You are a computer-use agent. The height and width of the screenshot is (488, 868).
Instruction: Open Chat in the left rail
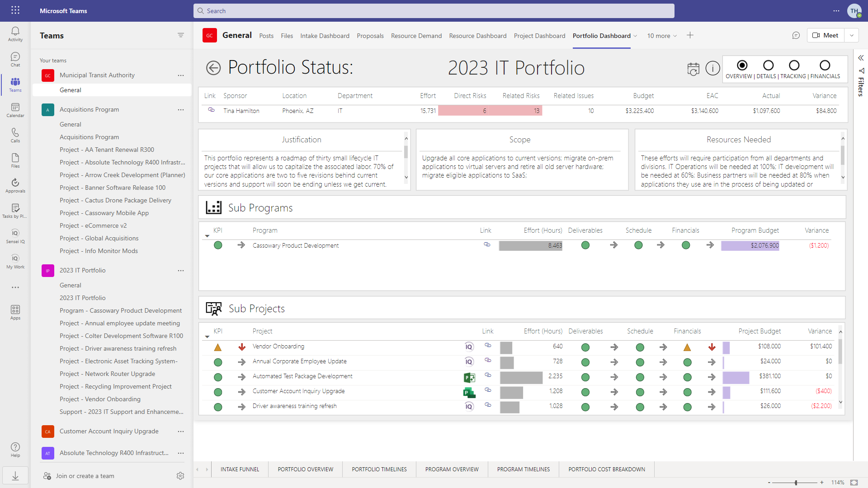[15, 59]
